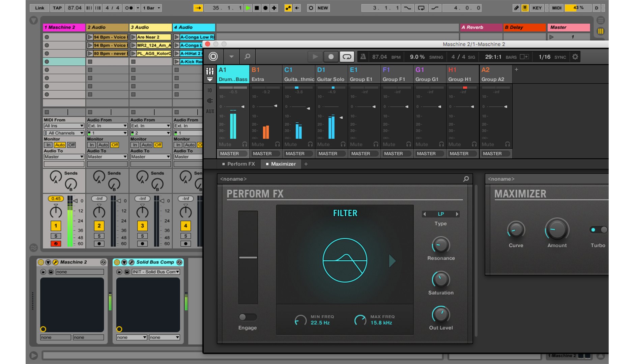Screen dimensions: 634x364
Task: Click the Maschine metronome icon
Action: [x=363, y=57]
